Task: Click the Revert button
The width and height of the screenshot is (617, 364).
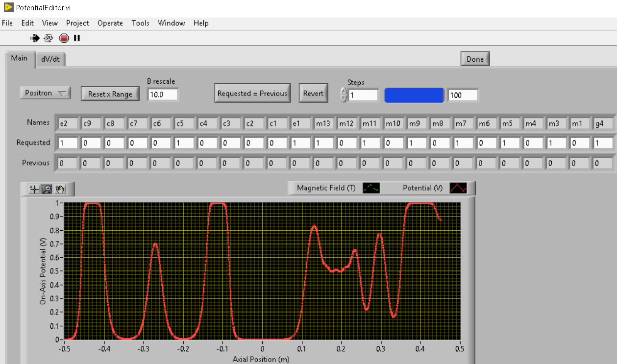Action: [x=313, y=93]
